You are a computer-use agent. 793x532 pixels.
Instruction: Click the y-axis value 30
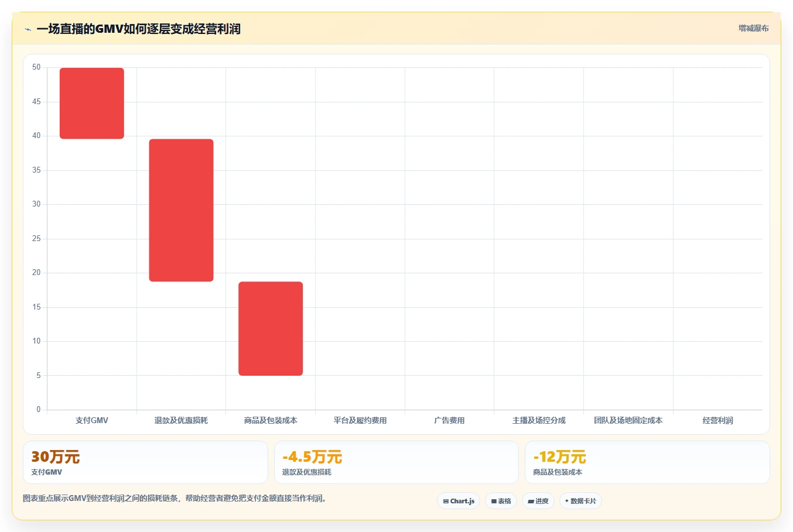(36, 204)
